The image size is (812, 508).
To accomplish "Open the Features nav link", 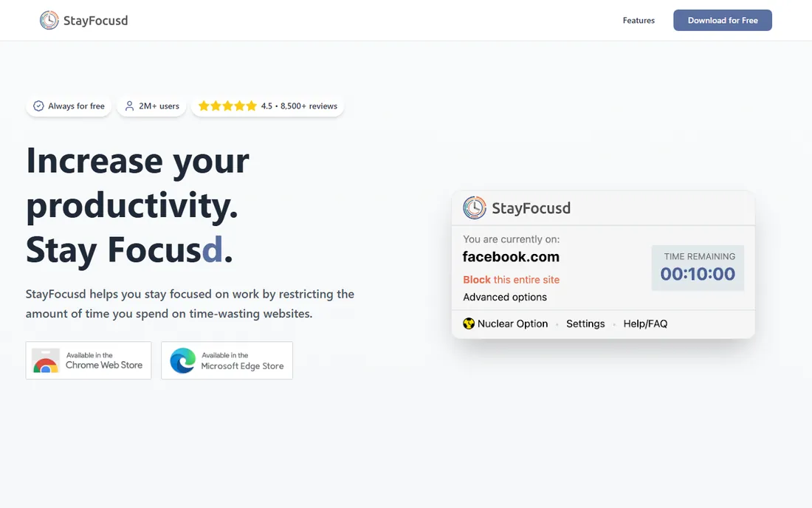I will coord(639,20).
